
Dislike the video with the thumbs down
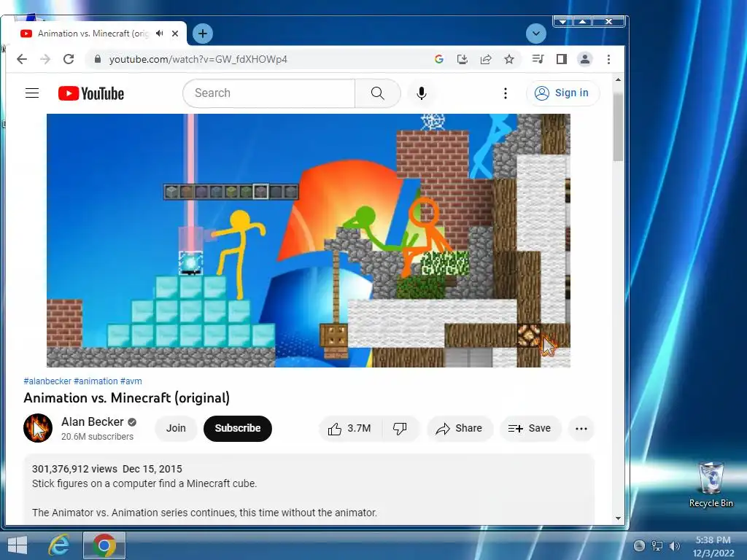(400, 428)
